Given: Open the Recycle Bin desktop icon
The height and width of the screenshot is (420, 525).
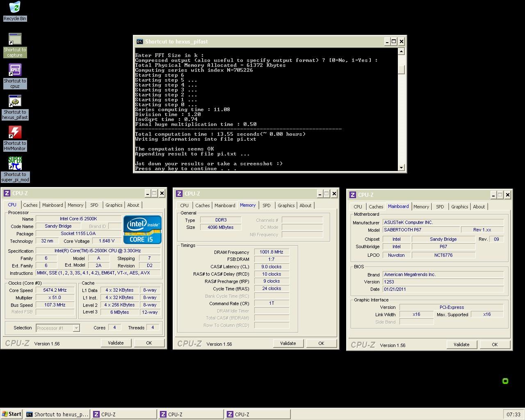Looking at the screenshot, I should (15, 11).
